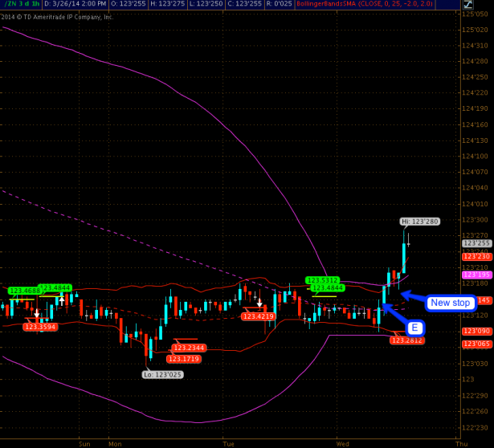Click the high value H: 123'275
The height and width of the screenshot is (448, 494).
(168, 4)
